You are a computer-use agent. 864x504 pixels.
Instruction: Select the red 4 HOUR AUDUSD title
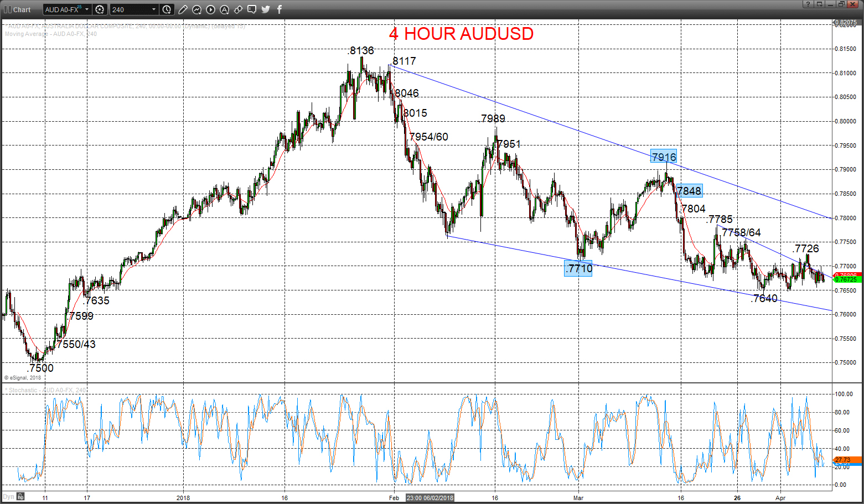(461, 34)
